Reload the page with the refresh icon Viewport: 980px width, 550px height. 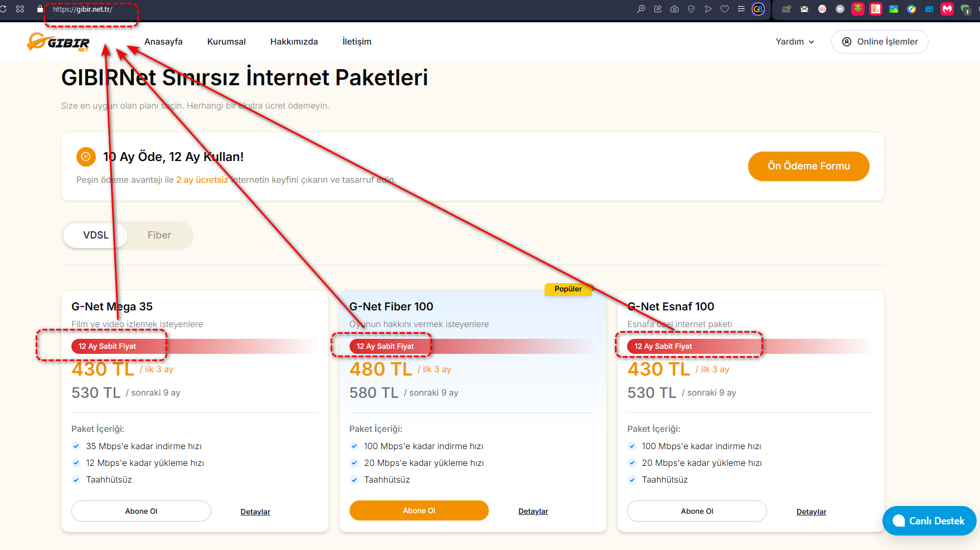coord(3,9)
